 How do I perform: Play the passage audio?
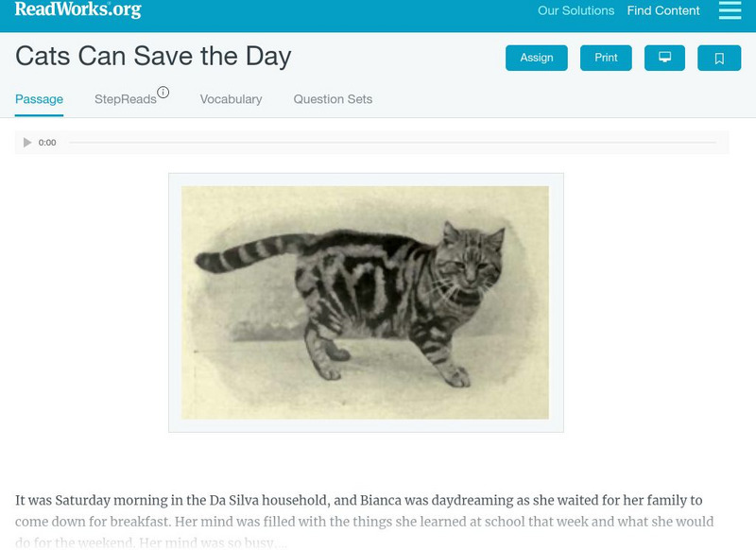tap(27, 143)
